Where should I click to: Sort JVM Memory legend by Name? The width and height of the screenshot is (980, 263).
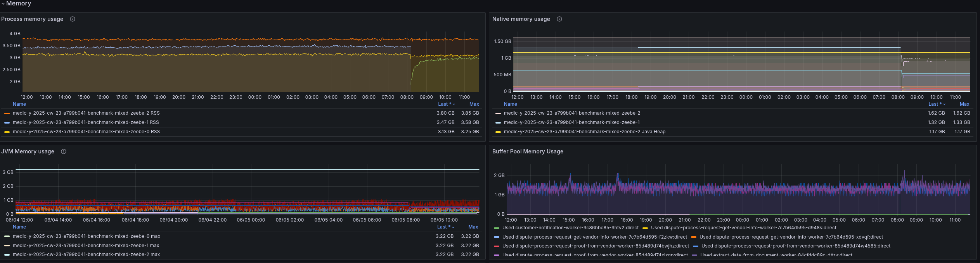19,227
